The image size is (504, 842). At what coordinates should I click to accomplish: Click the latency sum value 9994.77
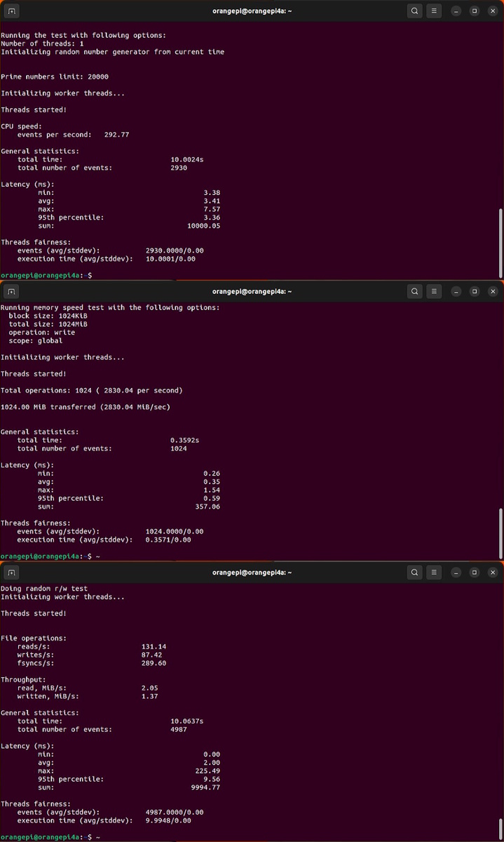(206, 787)
